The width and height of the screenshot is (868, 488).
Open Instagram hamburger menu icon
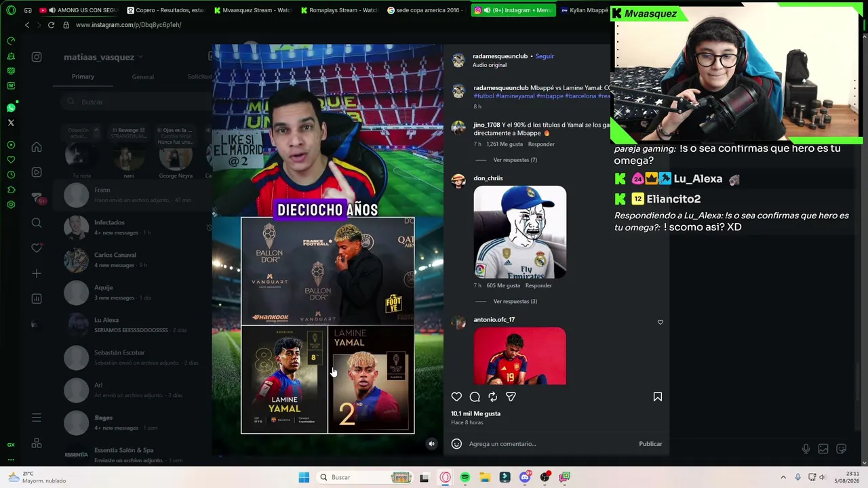tap(37, 418)
